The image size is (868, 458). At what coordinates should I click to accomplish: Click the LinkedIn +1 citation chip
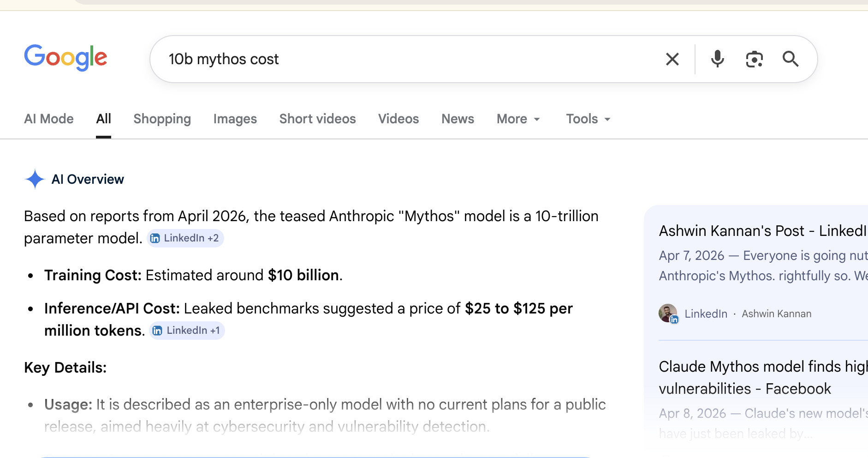pyautogui.click(x=187, y=330)
